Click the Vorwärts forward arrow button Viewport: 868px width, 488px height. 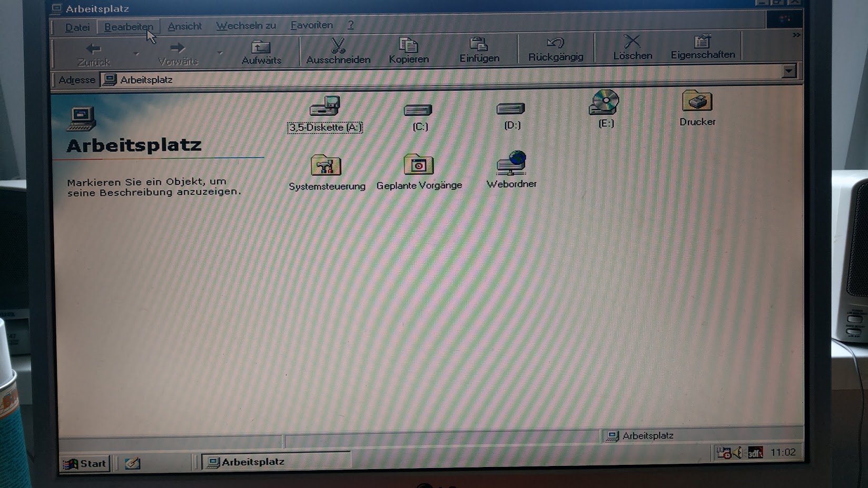click(x=178, y=54)
